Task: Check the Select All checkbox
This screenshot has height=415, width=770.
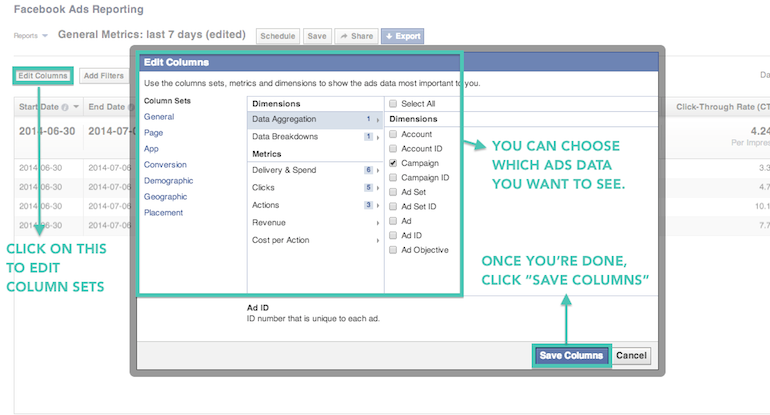Action: pyautogui.click(x=393, y=104)
